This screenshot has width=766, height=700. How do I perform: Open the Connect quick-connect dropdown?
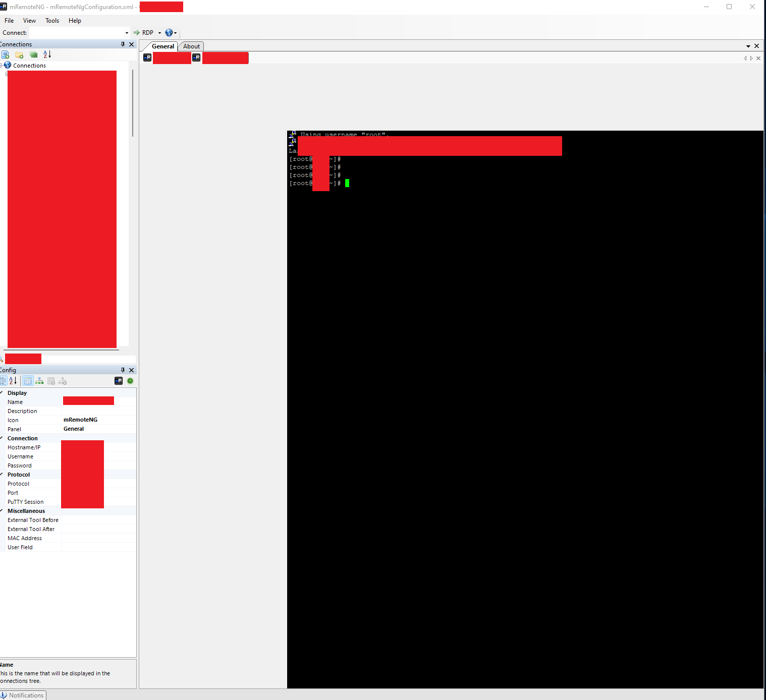(x=126, y=32)
